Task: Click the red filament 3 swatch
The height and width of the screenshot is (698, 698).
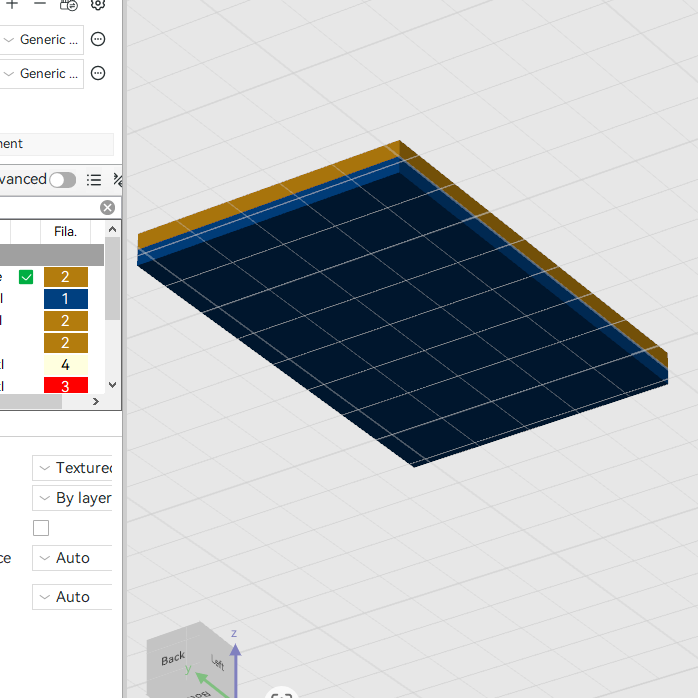Action: [x=66, y=386]
